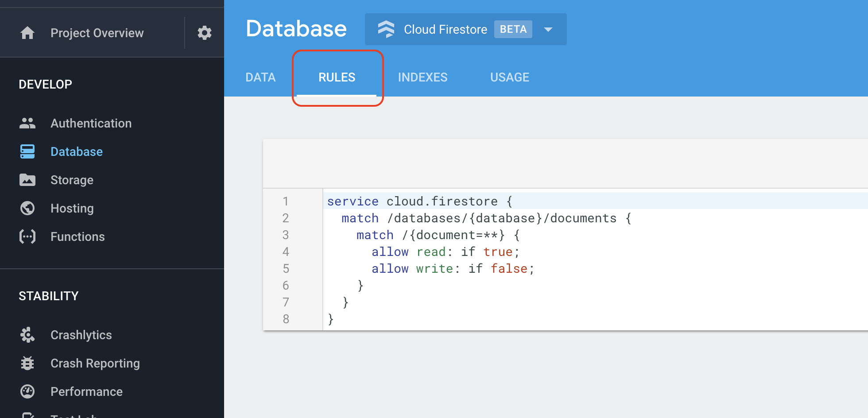Click the Database sidebar icon

[x=27, y=151]
